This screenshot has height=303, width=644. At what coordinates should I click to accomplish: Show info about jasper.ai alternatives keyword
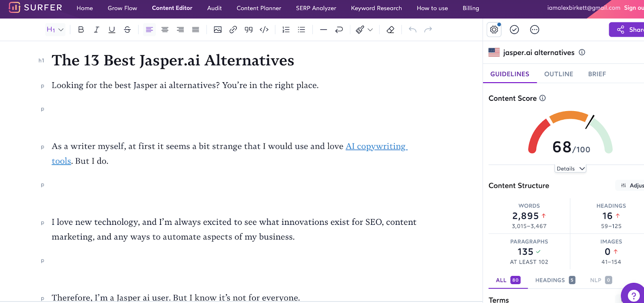pos(582,52)
